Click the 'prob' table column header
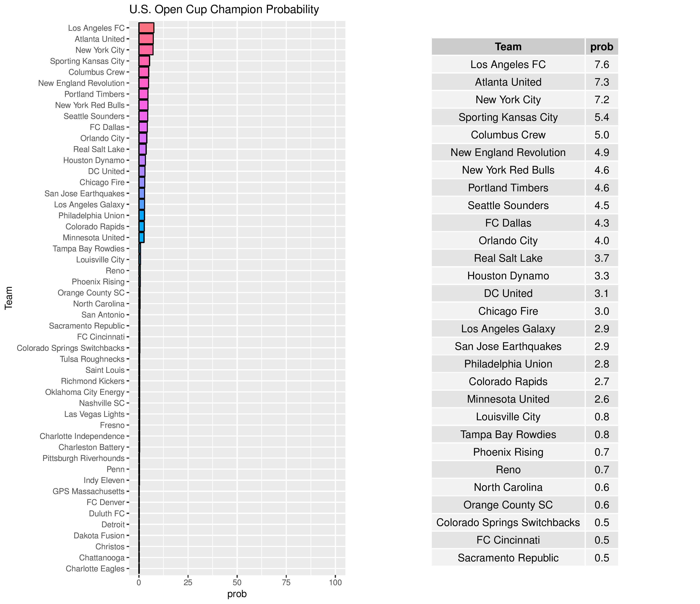The height and width of the screenshot is (604, 700). point(601,47)
